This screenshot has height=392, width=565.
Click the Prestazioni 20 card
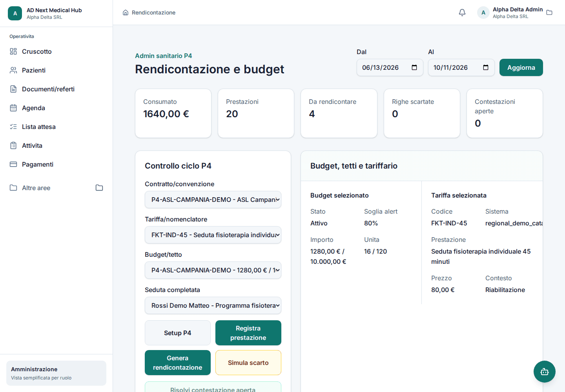coord(256,113)
